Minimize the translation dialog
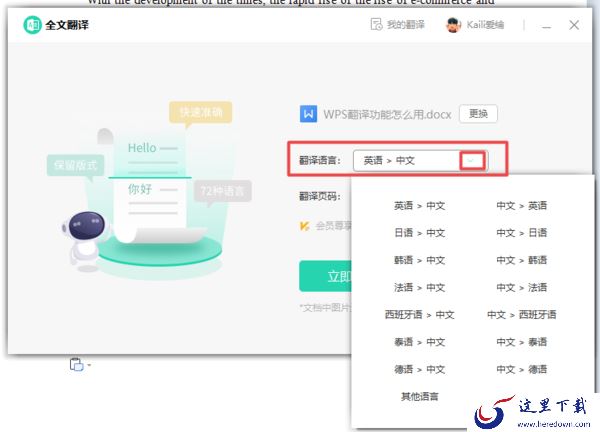600x432 pixels. 546,26
